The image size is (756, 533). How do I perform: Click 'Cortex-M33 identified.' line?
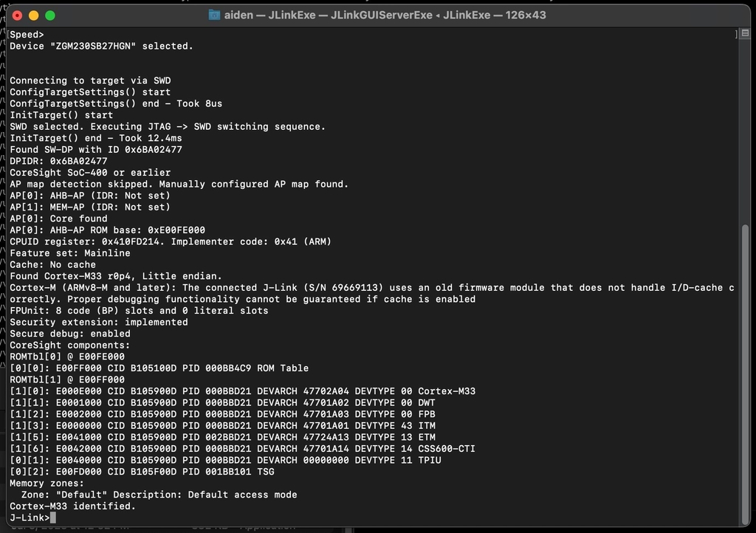tap(73, 506)
